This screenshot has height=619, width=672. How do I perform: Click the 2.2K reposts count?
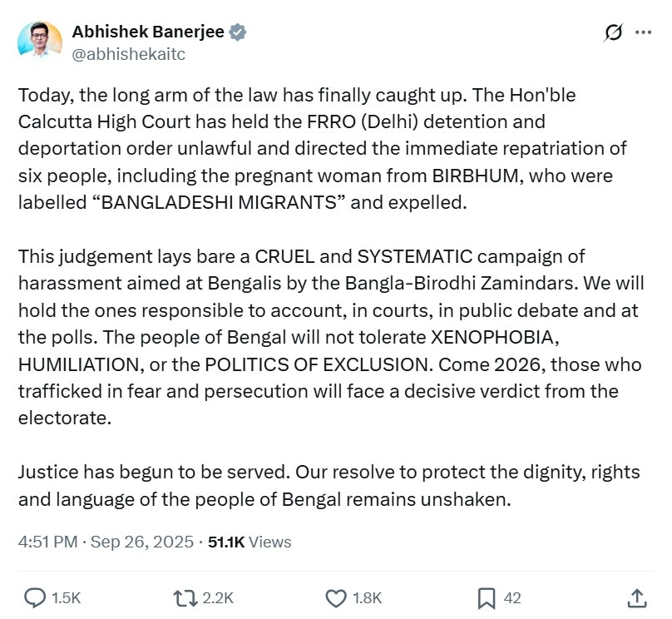218,598
